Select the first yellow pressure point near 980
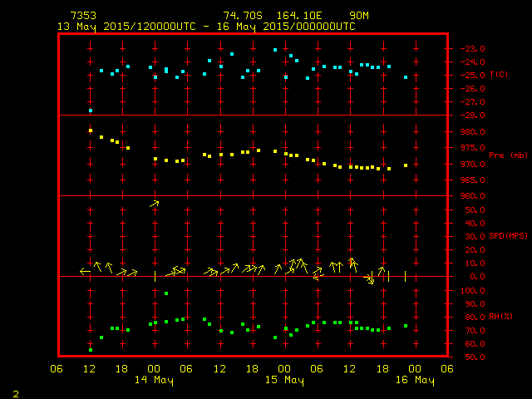The height and width of the screenshot is (399, 532). [91, 131]
